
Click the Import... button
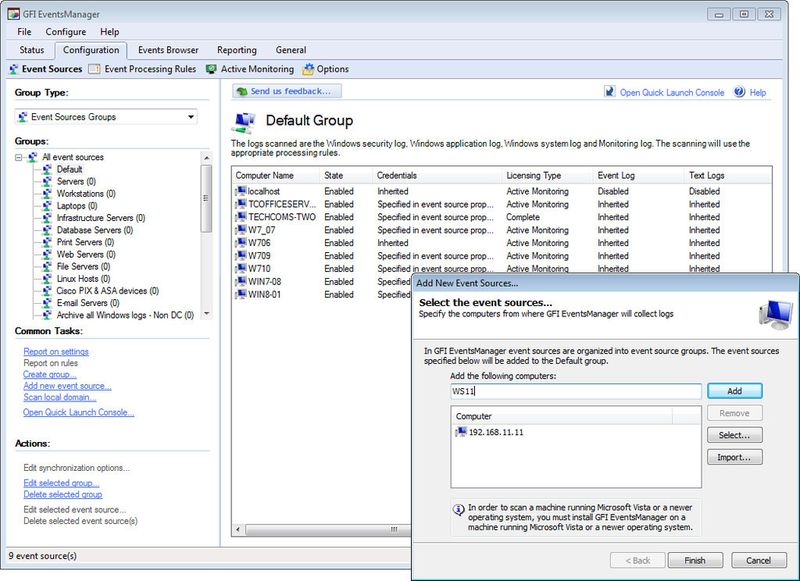point(734,457)
